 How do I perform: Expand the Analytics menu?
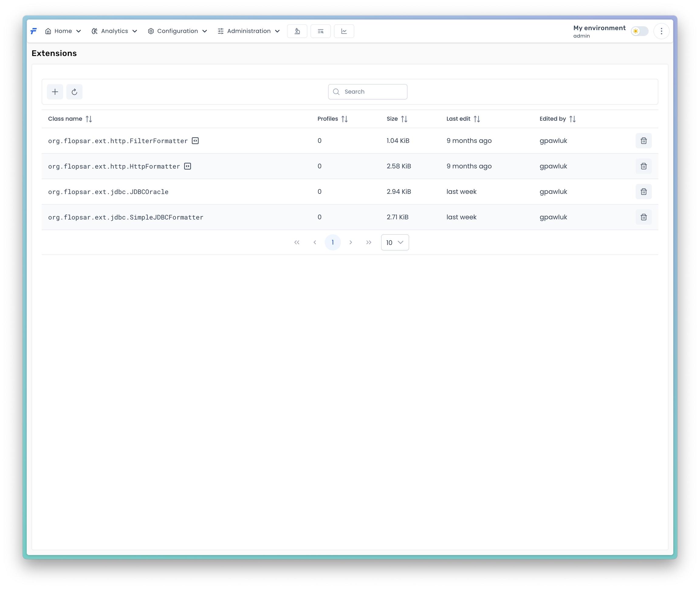pyautogui.click(x=114, y=31)
